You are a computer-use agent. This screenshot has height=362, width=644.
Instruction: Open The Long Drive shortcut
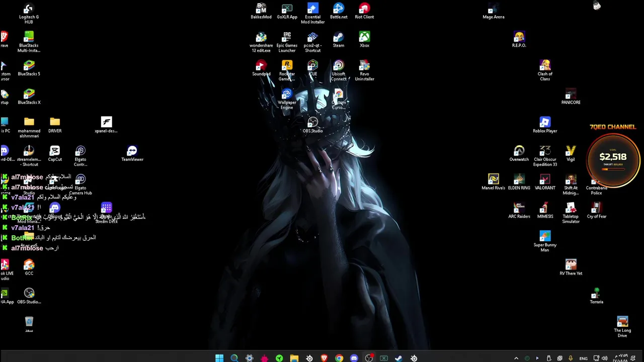(622, 327)
